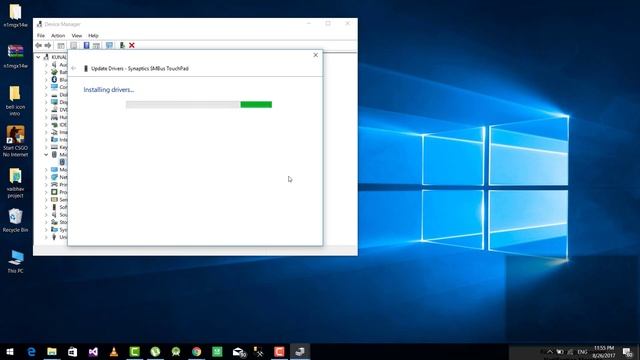This screenshot has height=360, width=640.
Task: Expand the Bluetooth category in device tree
Action: click(x=46, y=80)
